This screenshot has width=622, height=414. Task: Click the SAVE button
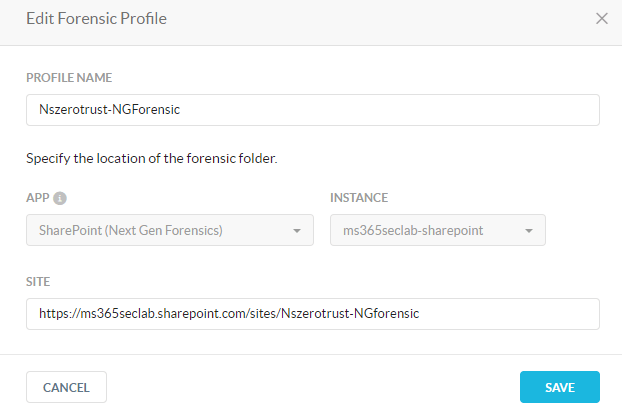560,387
